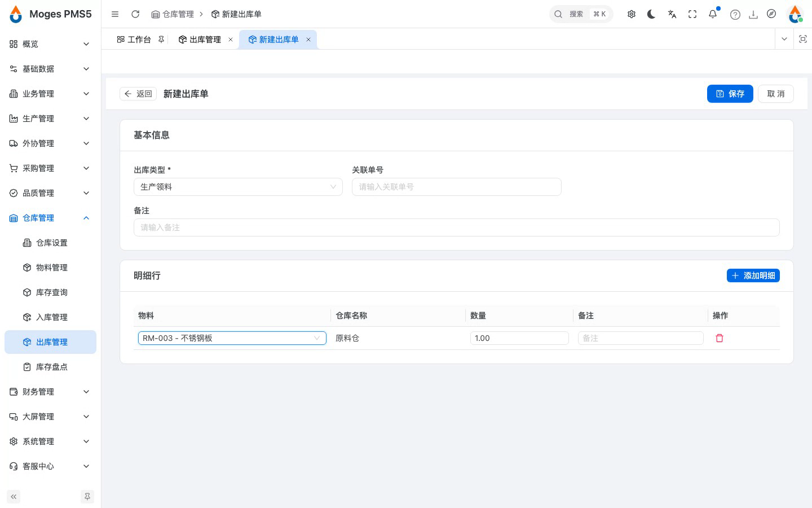Viewport: 812px width, 508px height.
Task: Click 仓库管理 in the breadcrumb
Action: click(x=173, y=14)
